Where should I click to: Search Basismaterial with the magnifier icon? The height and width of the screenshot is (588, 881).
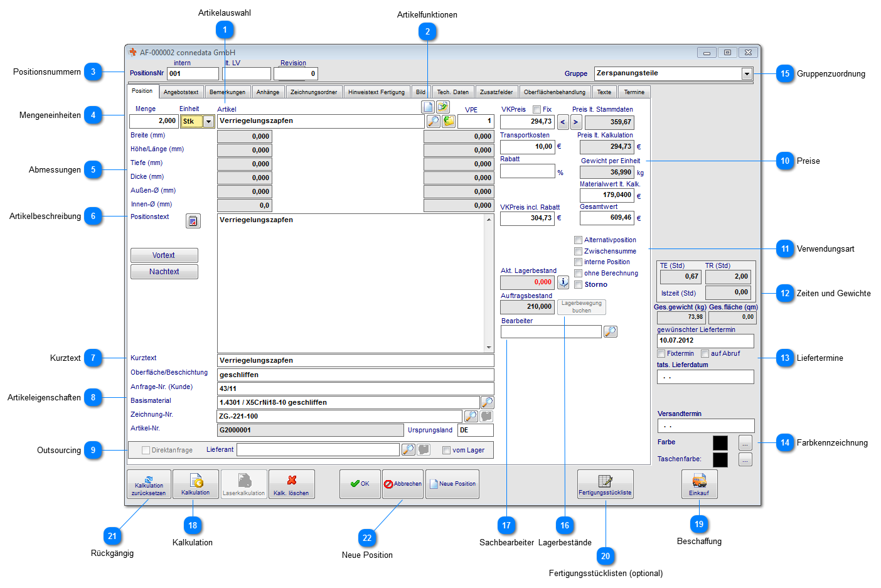point(487,402)
